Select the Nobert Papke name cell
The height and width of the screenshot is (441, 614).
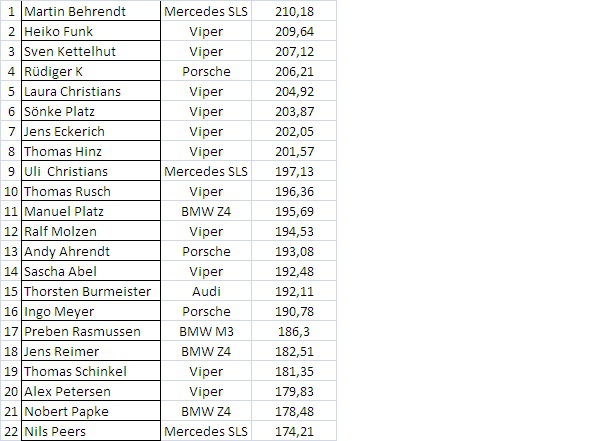89,411
